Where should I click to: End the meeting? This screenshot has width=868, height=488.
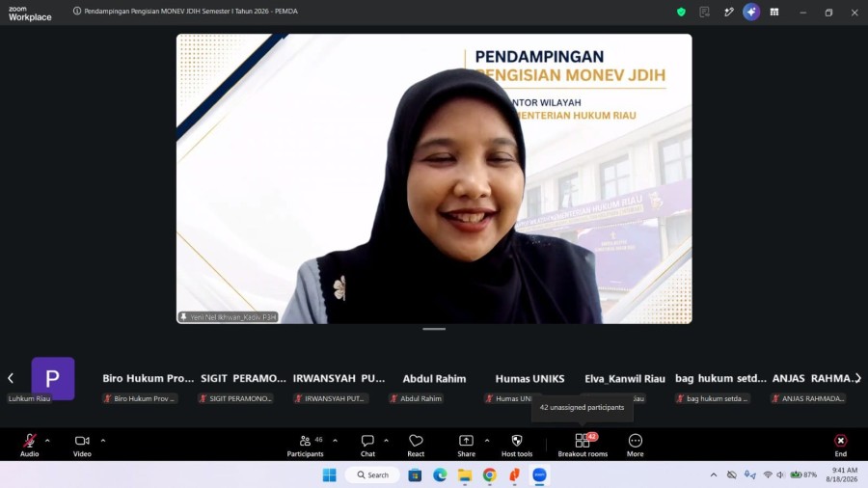click(840, 445)
